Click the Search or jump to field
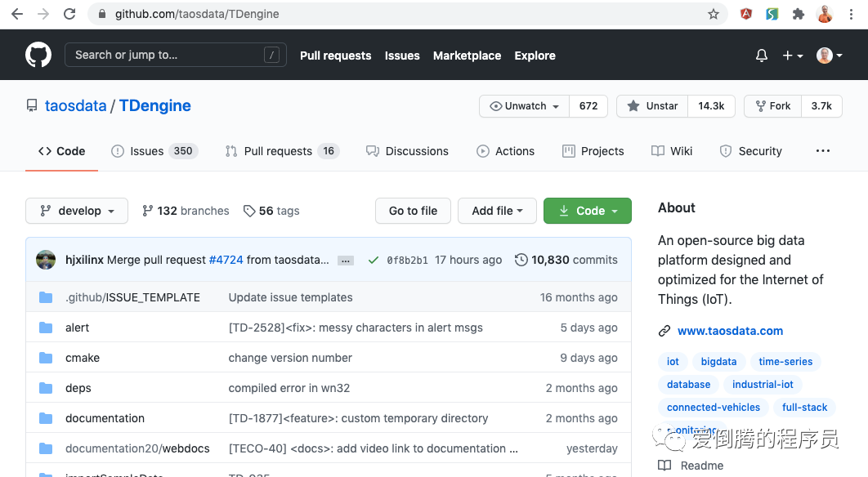This screenshot has width=868, height=477. coord(176,55)
